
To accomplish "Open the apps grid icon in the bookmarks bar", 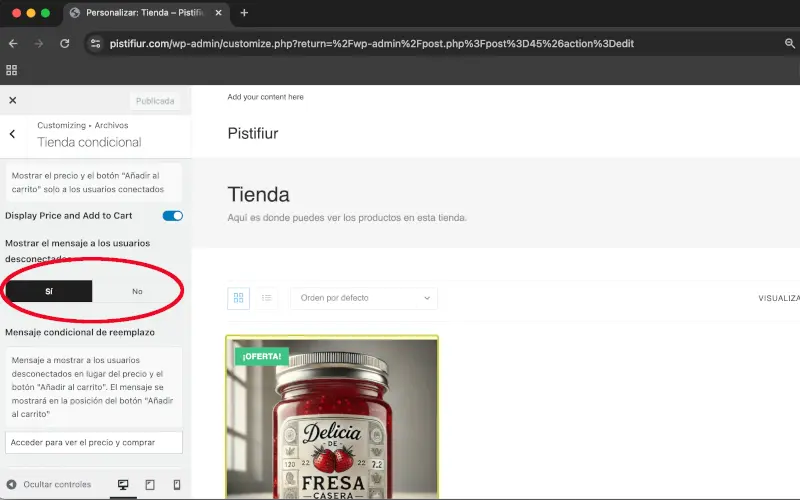I will tap(11, 70).
